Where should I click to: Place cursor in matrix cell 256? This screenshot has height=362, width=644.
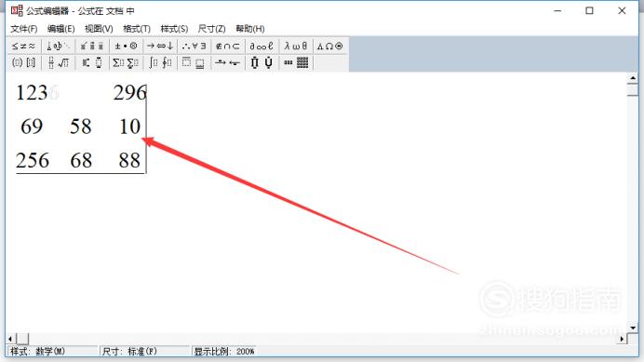pos(33,160)
